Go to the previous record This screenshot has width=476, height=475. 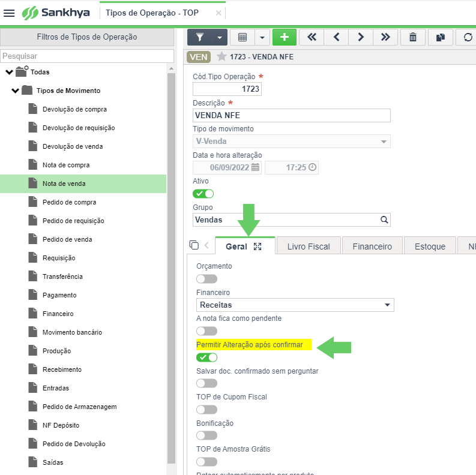(336, 37)
